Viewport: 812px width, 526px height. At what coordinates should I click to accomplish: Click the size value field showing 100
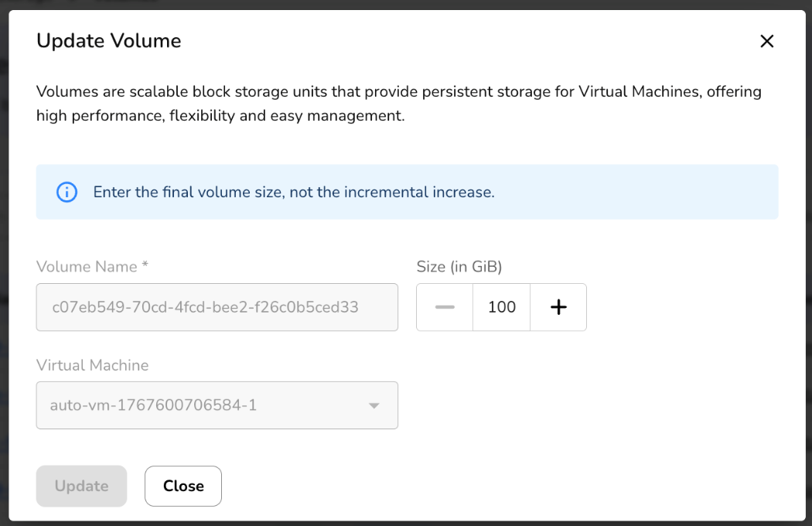502,307
